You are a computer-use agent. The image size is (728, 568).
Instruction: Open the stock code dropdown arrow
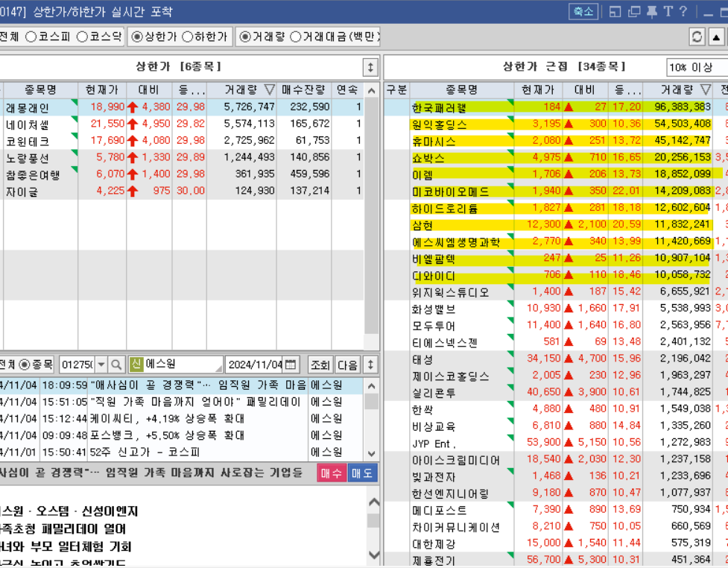[x=101, y=365]
